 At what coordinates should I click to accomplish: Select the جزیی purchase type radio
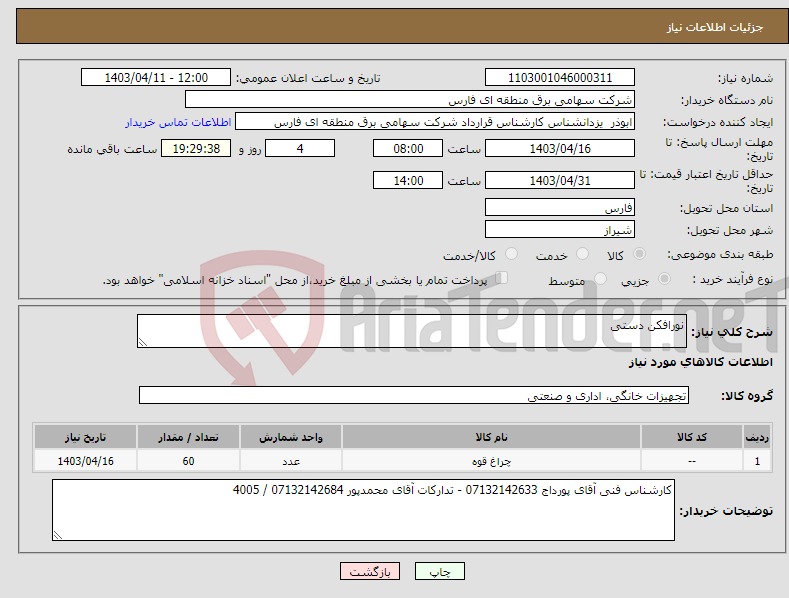[x=664, y=278]
